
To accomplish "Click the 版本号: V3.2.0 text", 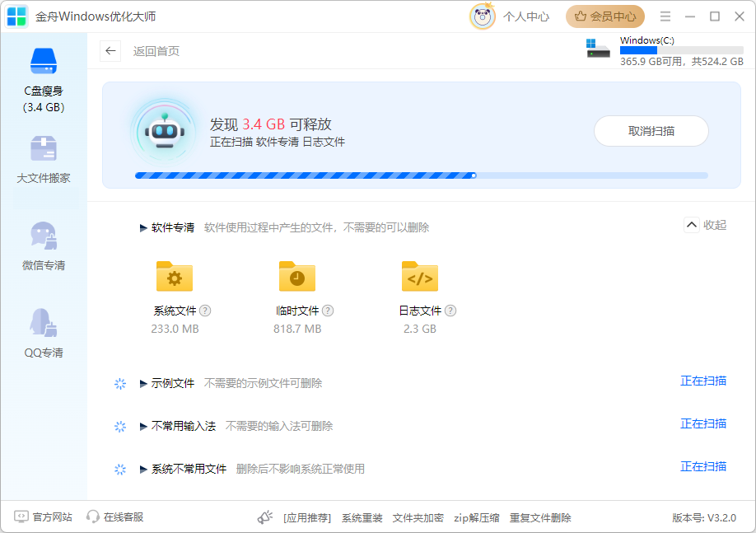I will 704,518.
